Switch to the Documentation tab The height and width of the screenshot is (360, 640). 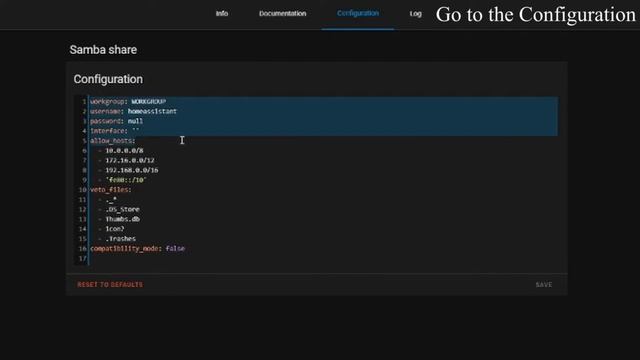[x=282, y=13]
